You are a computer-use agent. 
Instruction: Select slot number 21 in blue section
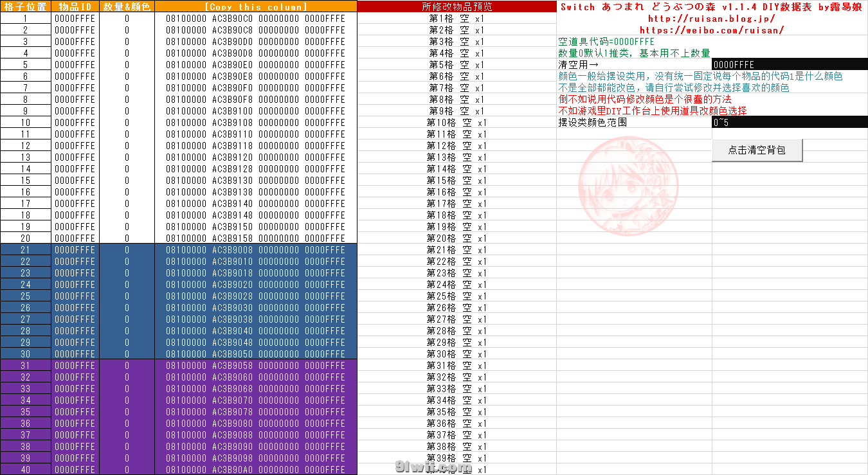(25, 250)
